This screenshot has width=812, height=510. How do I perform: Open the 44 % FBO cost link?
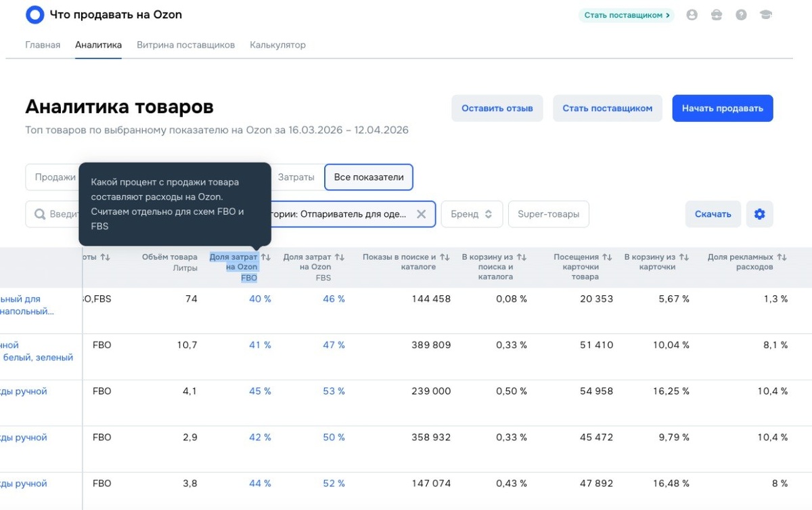tap(260, 484)
